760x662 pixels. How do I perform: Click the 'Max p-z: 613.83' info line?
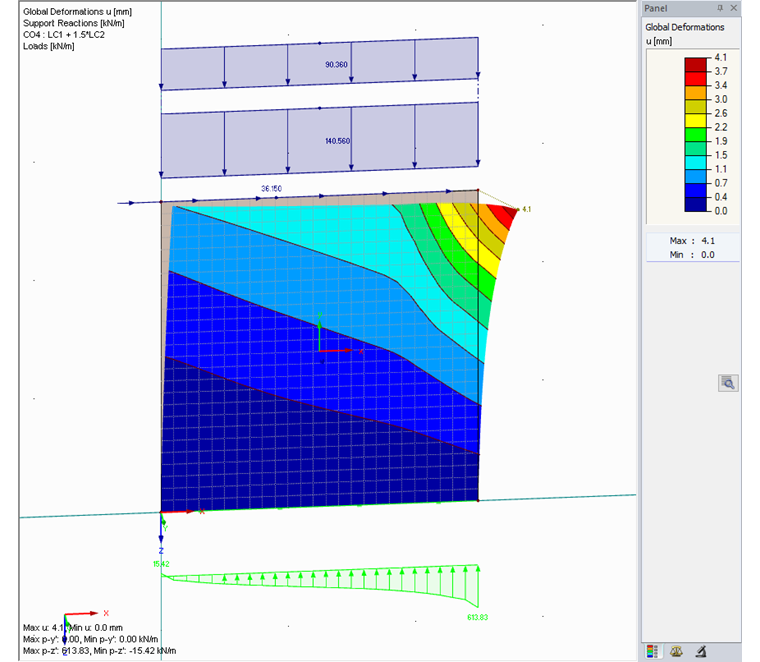(x=99, y=651)
